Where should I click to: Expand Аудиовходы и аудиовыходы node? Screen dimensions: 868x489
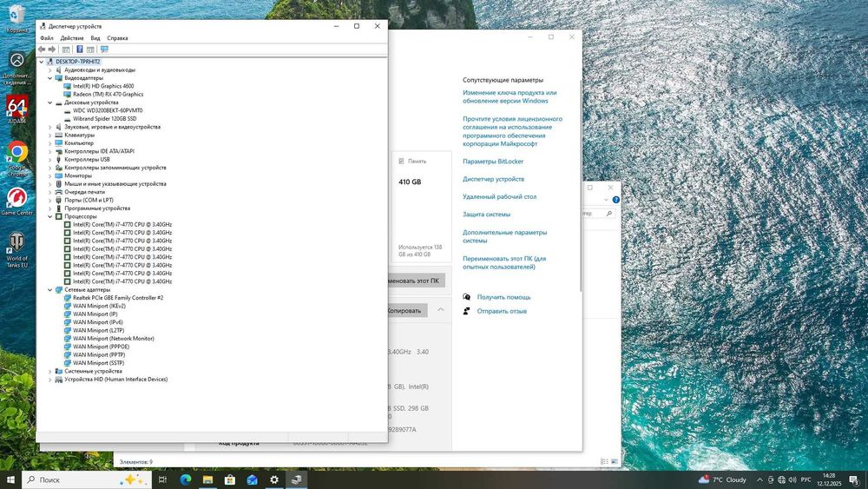49,70
